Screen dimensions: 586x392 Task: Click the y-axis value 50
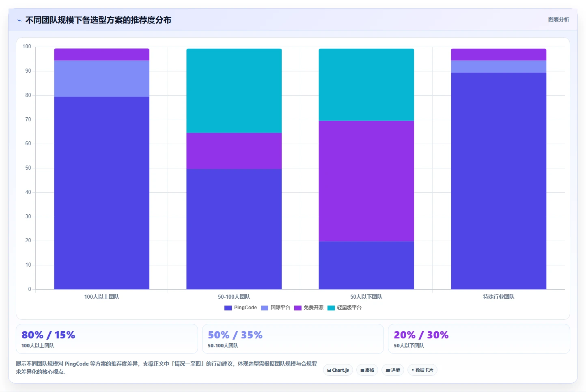tap(28, 168)
